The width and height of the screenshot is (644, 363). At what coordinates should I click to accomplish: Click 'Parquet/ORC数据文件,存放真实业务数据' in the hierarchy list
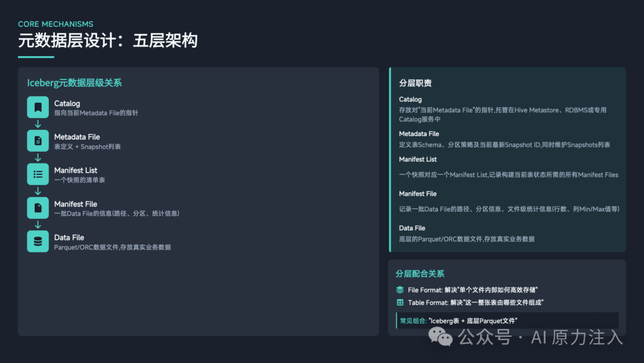click(x=113, y=247)
